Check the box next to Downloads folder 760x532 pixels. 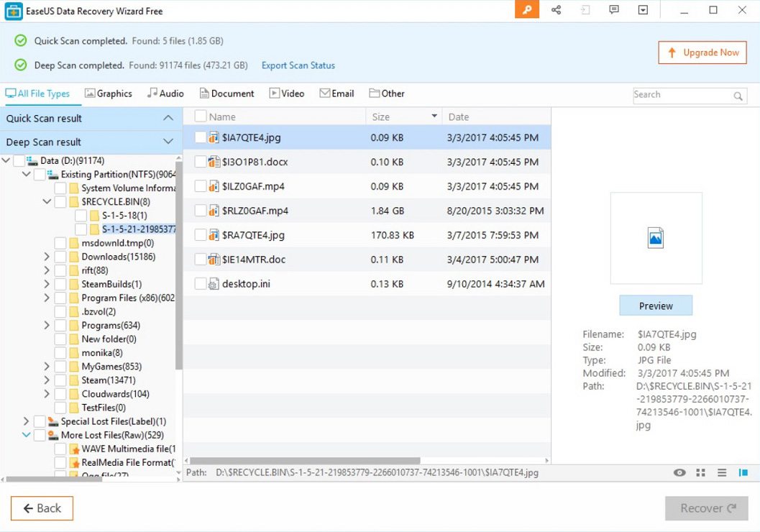60,256
